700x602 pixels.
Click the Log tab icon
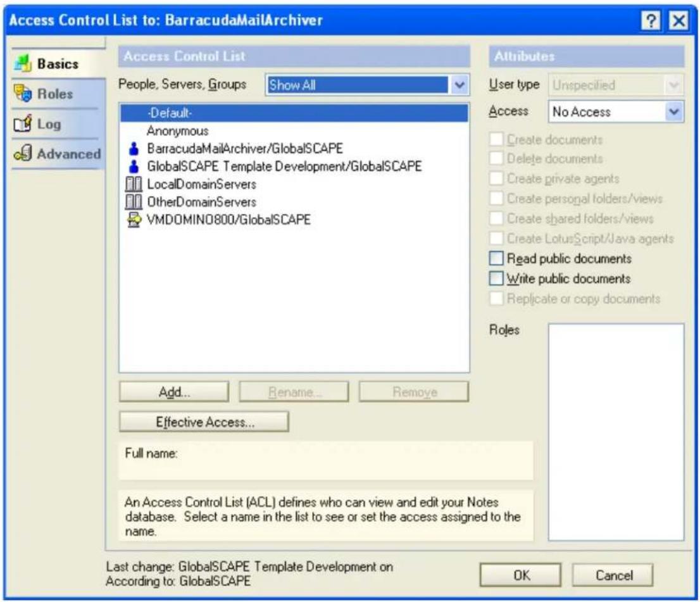(x=23, y=123)
